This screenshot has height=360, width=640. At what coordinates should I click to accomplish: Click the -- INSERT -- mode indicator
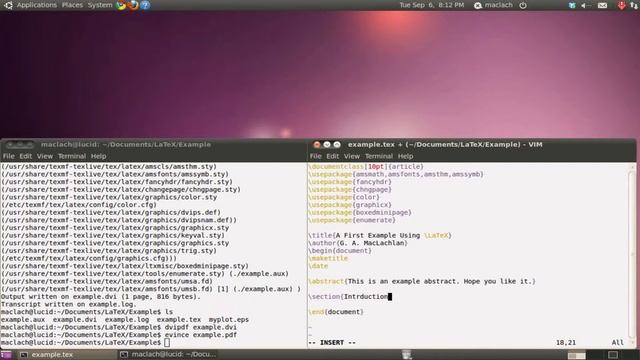pos(332,343)
